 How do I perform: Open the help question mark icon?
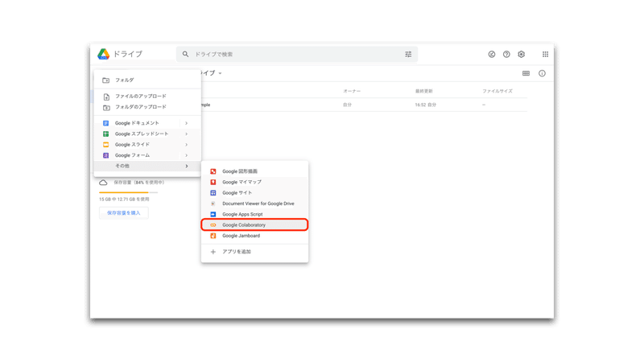click(x=506, y=54)
